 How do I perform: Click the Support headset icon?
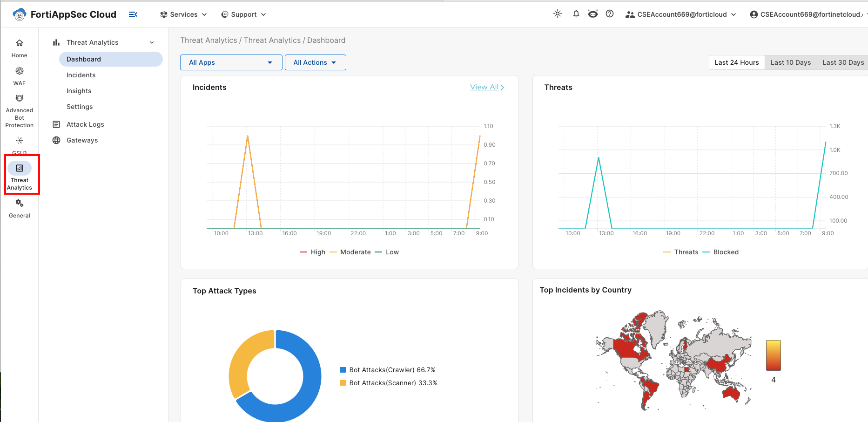tap(225, 14)
